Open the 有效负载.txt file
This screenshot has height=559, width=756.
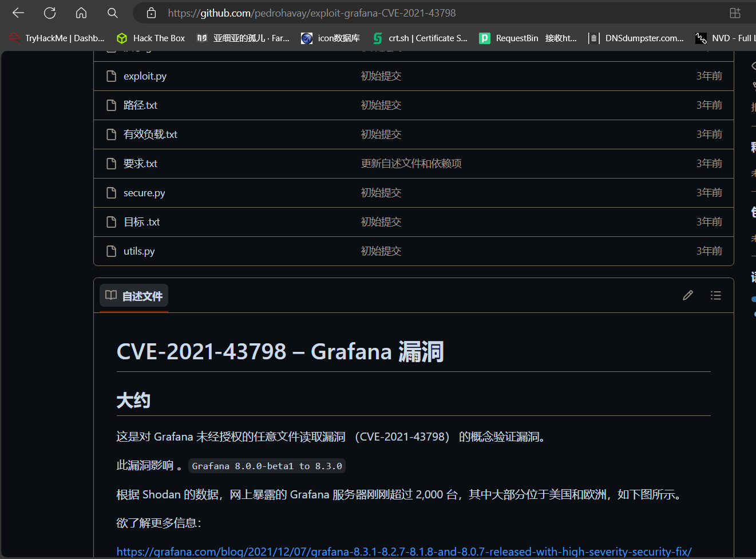click(x=151, y=134)
